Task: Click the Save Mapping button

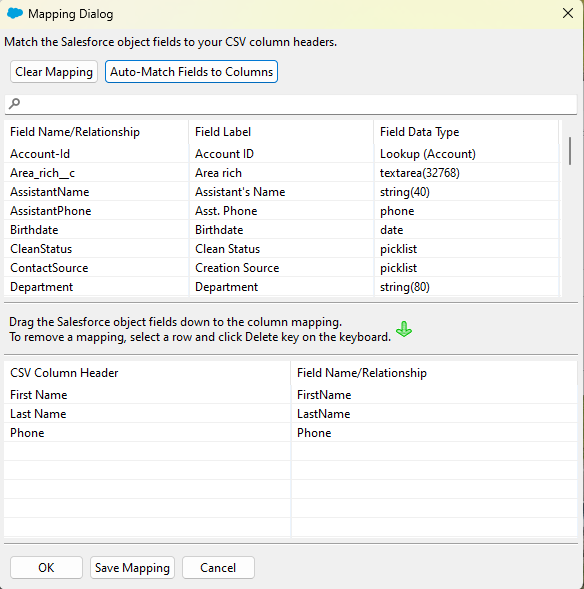Action: [x=132, y=568]
